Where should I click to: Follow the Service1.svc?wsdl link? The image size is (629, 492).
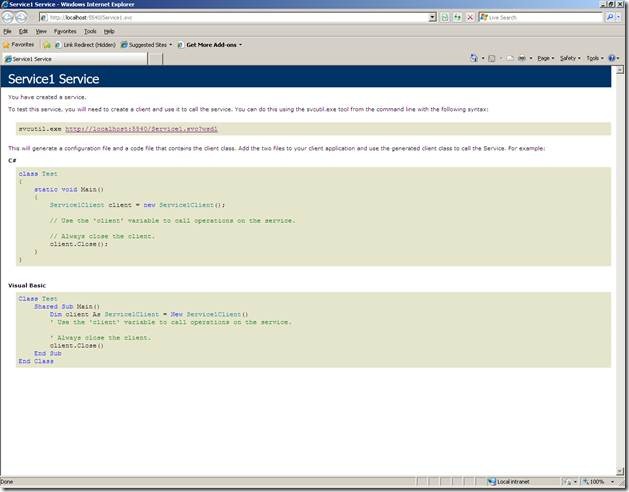point(141,128)
